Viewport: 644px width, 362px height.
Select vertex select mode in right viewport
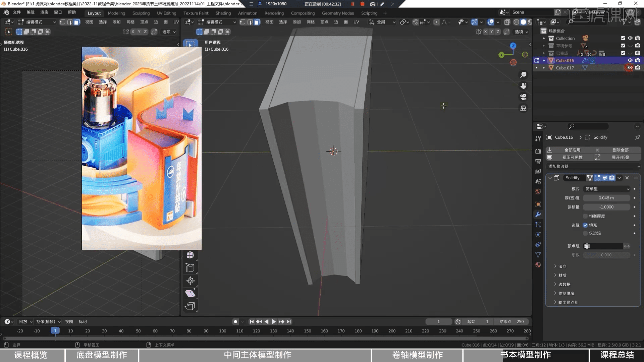243,22
